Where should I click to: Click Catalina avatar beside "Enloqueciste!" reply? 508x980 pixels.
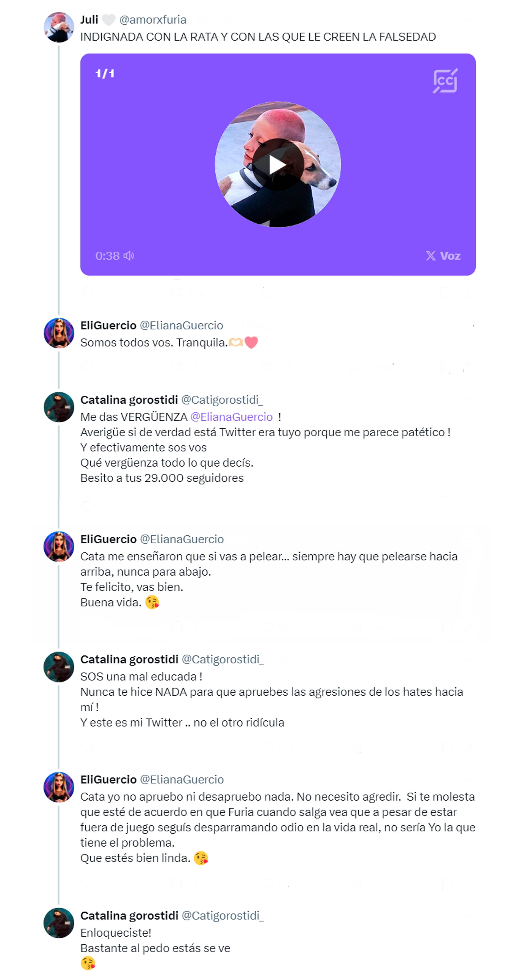59,923
